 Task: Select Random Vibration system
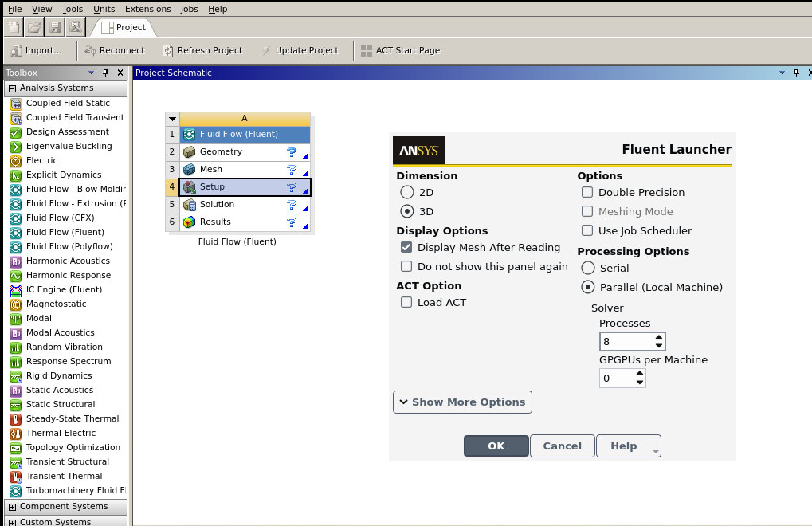coord(65,347)
